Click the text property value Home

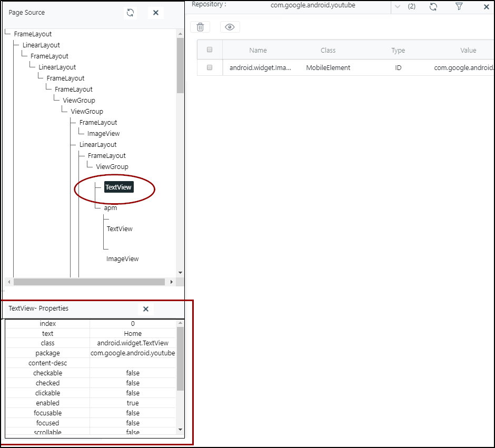[x=133, y=333]
